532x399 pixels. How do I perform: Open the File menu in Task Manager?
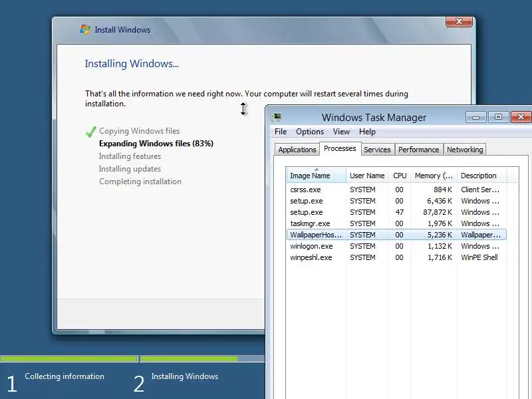pyautogui.click(x=281, y=132)
